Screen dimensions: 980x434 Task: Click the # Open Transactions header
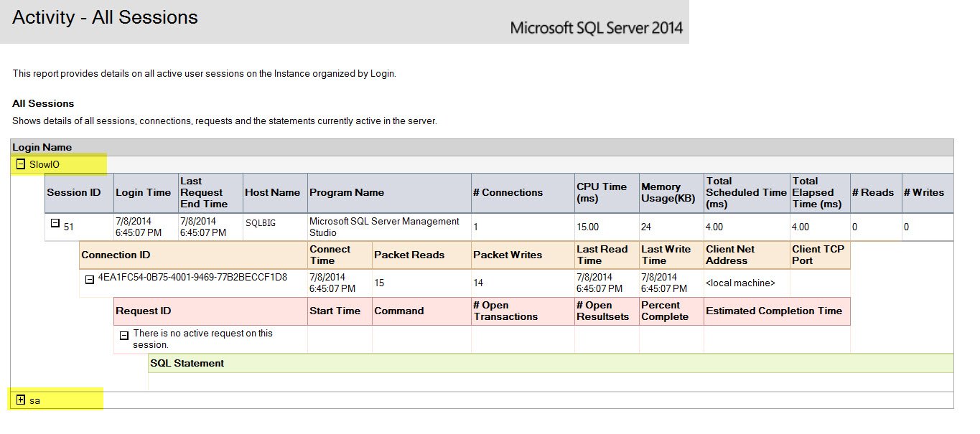click(x=523, y=311)
